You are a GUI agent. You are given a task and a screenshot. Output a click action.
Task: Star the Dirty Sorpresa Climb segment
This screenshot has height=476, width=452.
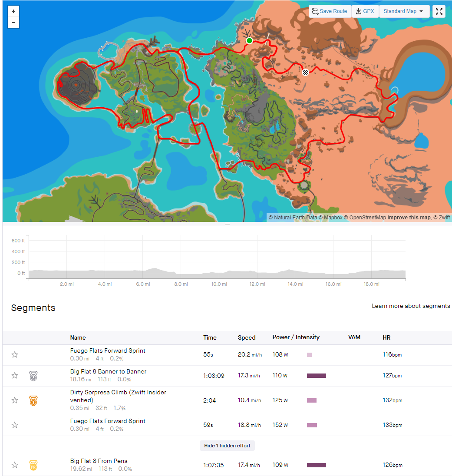click(x=15, y=400)
